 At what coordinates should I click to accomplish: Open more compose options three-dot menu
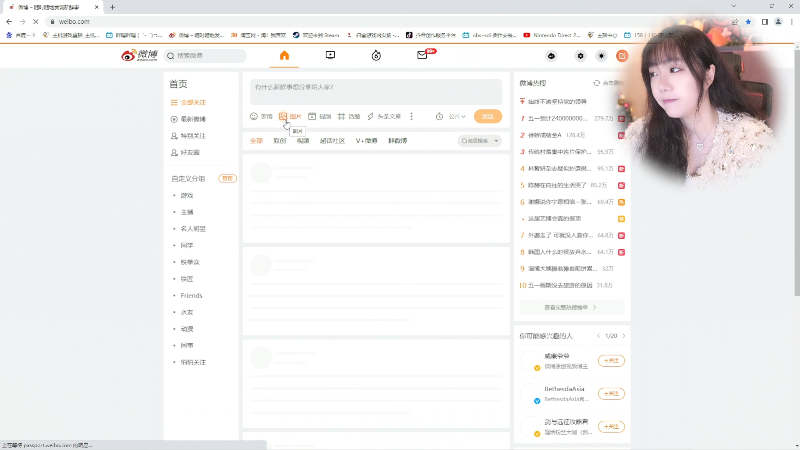[x=411, y=116]
